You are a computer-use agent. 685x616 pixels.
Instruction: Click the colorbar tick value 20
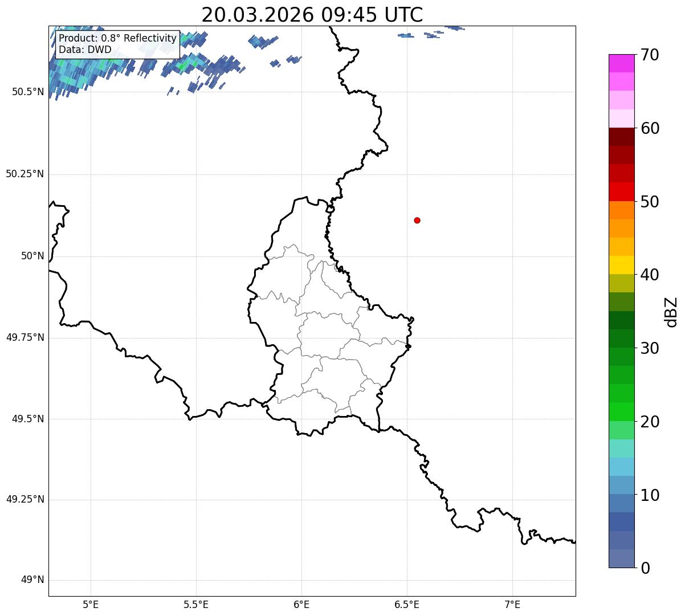point(650,422)
